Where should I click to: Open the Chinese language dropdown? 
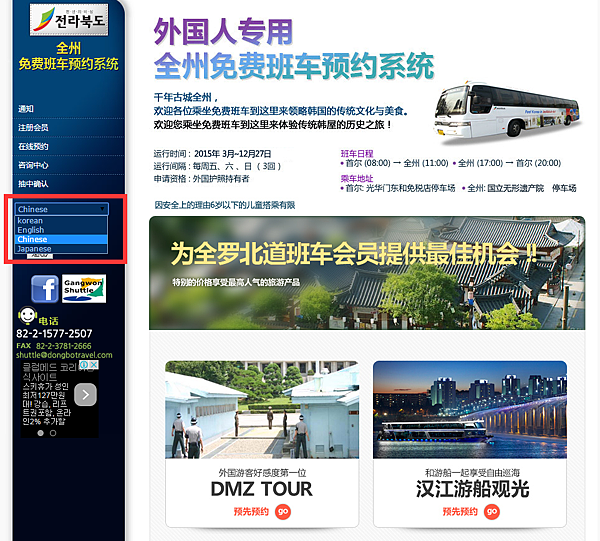[62, 209]
